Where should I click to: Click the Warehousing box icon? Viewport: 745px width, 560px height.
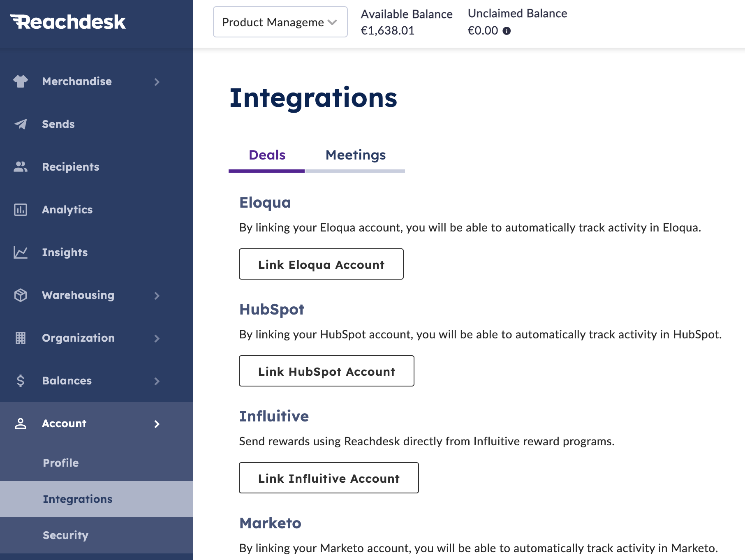[21, 295]
